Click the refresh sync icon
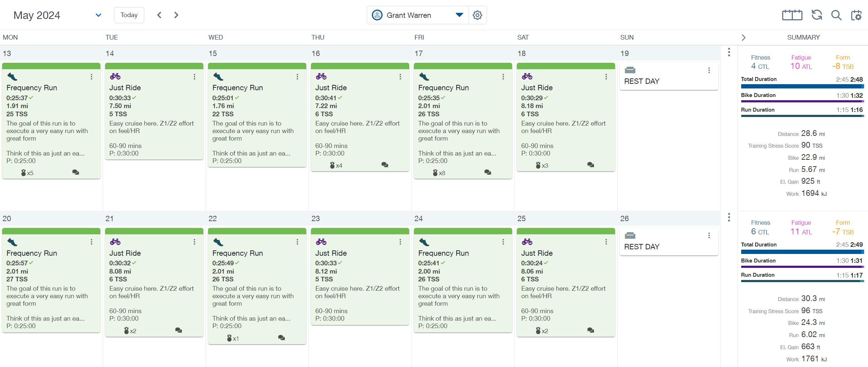Image resolution: width=868 pixels, height=367 pixels. (x=817, y=15)
